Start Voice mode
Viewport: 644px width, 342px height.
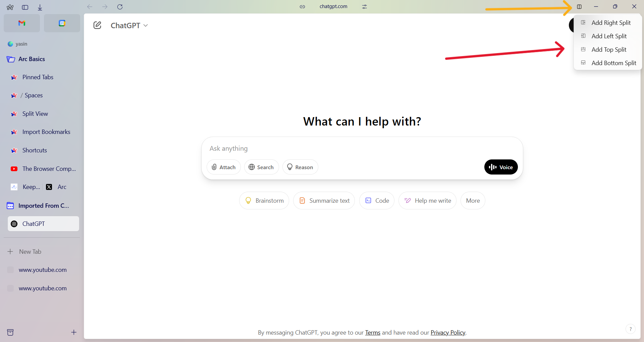point(501,167)
